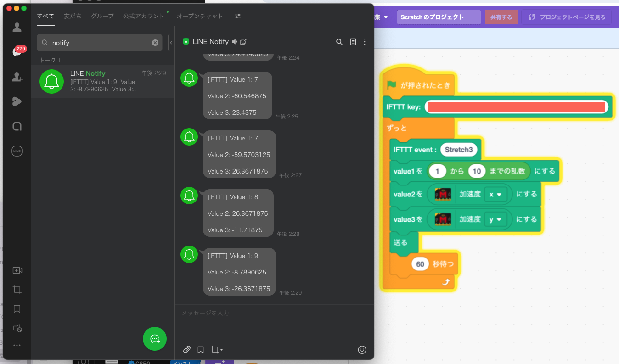Click the Scratchのプロジェクト title field
Image resolution: width=619 pixels, height=364 pixels.
439,17
